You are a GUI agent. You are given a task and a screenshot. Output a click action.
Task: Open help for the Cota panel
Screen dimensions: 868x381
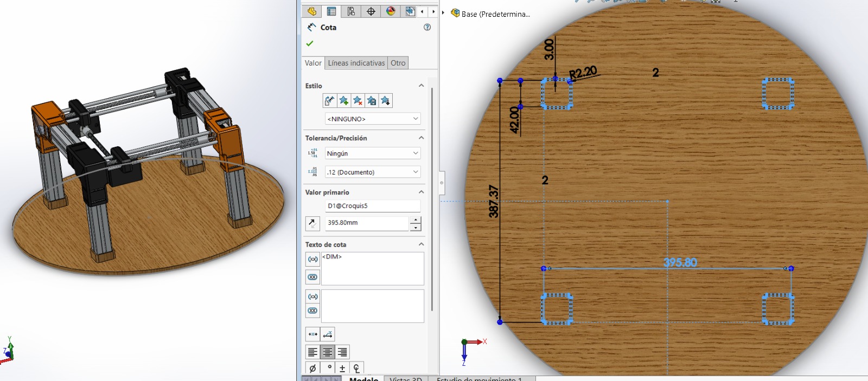pyautogui.click(x=427, y=27)
